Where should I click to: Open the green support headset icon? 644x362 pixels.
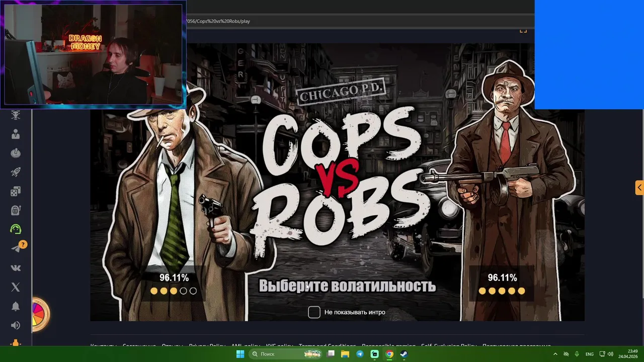[x=16, y=229]
